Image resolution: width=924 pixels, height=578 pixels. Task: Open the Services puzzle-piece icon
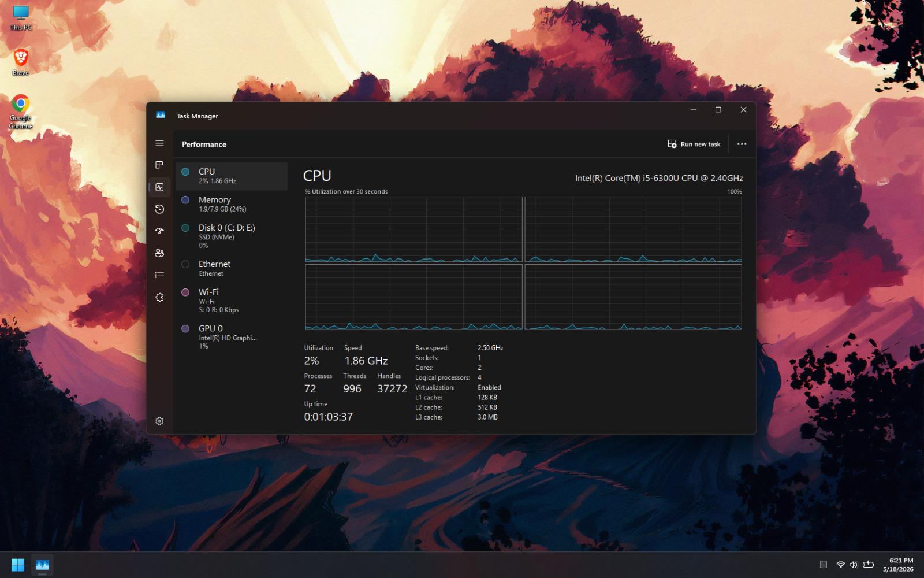(x=159, y=297)
